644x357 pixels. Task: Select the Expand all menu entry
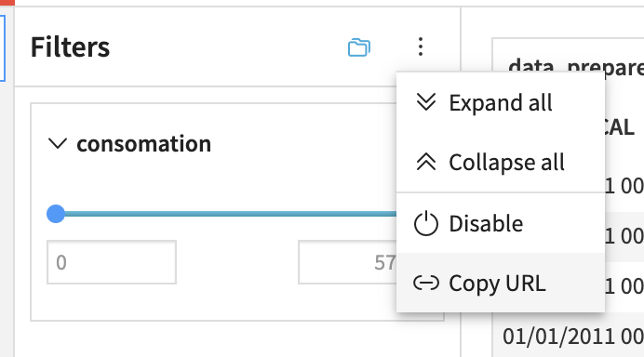[501, 102]
